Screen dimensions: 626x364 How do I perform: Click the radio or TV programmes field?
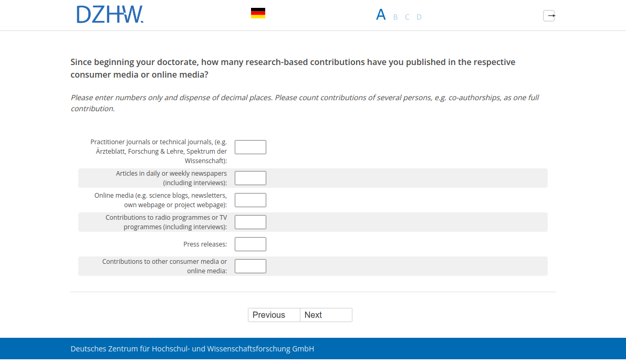point(250,222)
